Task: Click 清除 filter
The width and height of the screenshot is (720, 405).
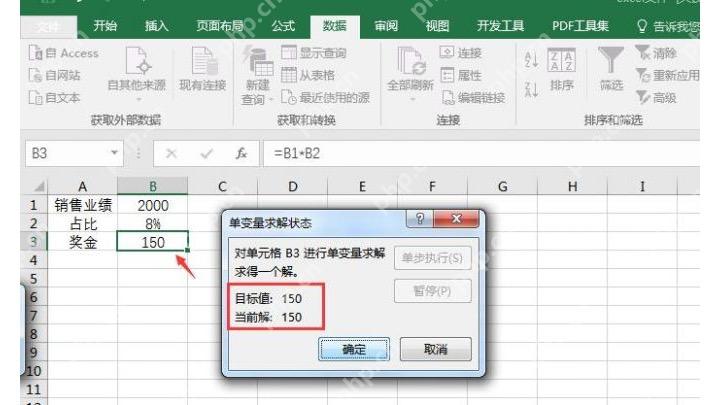Action: (x=656, y=53)
